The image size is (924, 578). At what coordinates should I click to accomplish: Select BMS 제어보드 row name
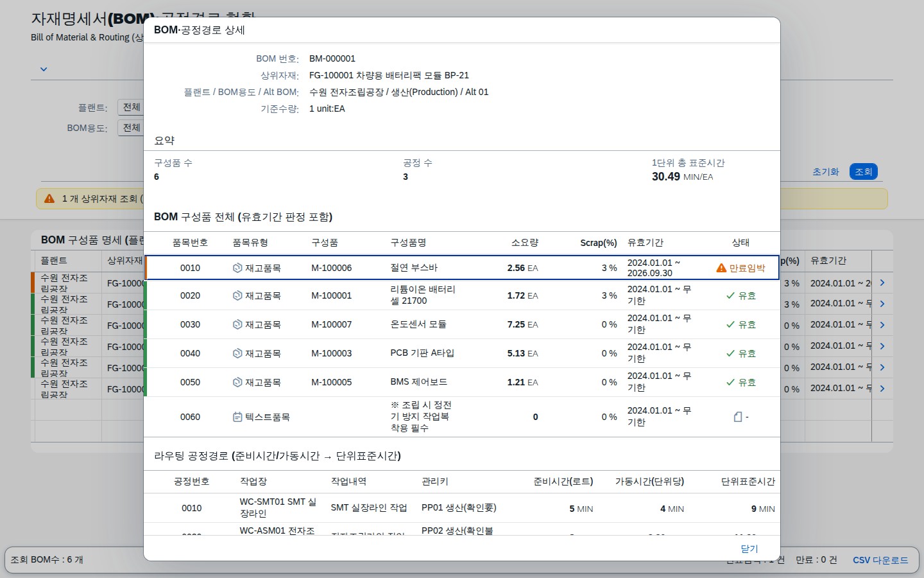click(419, 382)
